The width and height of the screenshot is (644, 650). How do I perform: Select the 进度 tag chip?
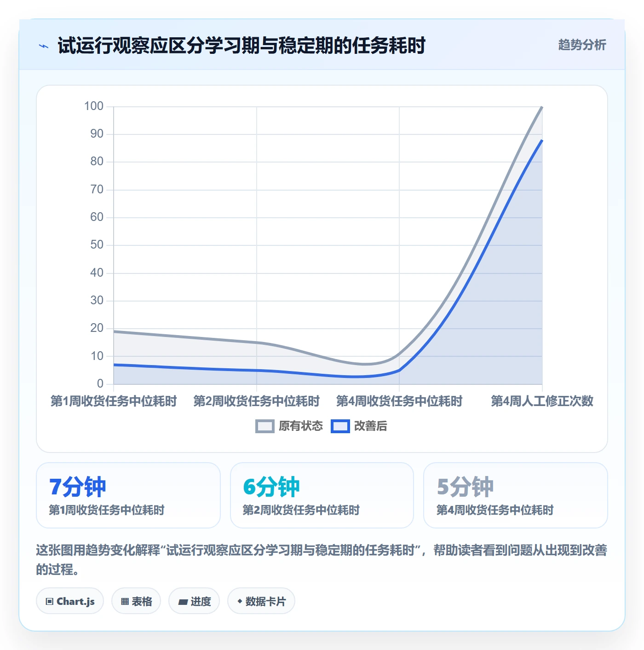[x=194, y=601]
